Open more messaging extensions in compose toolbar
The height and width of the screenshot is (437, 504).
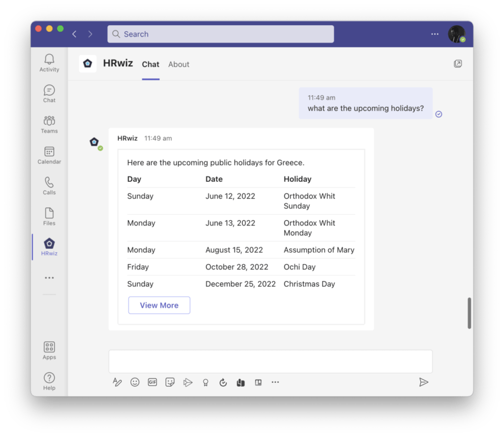[x=275, y=382]
